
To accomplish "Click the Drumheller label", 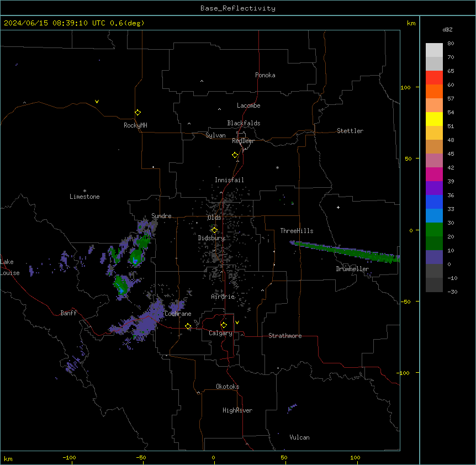I will [352, 269].
